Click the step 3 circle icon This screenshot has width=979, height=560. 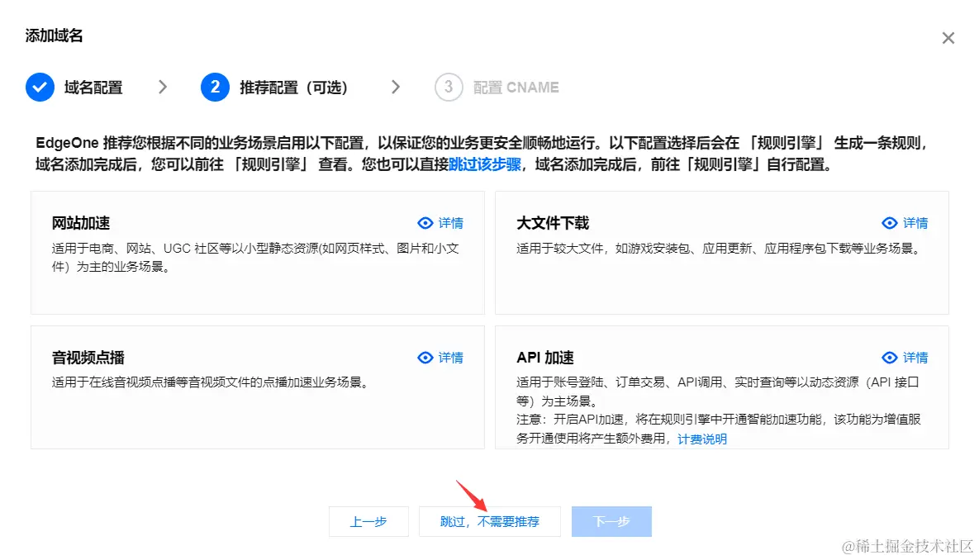pos(449,87)
